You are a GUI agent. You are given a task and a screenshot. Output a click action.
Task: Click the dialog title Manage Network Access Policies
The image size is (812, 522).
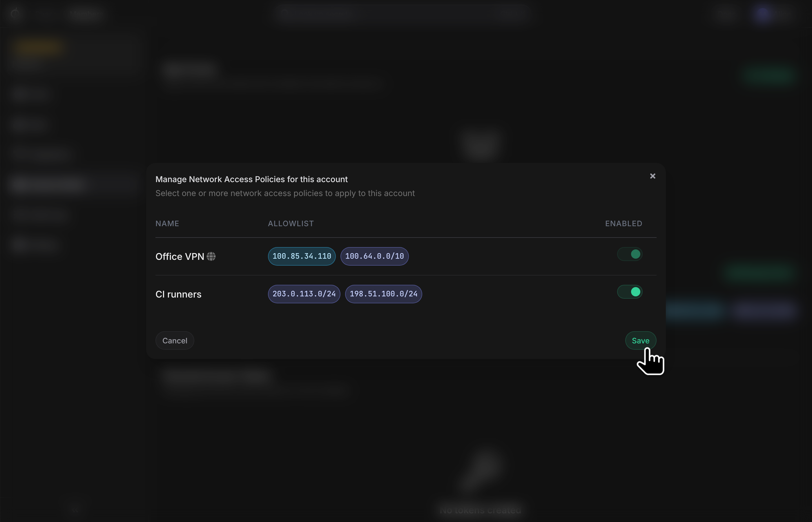pos(251,179)
